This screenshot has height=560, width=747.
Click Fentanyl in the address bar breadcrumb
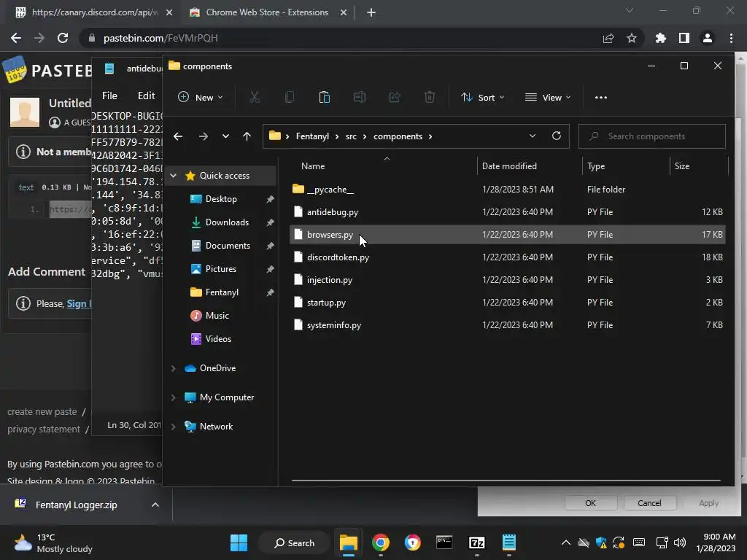(312, 136)
